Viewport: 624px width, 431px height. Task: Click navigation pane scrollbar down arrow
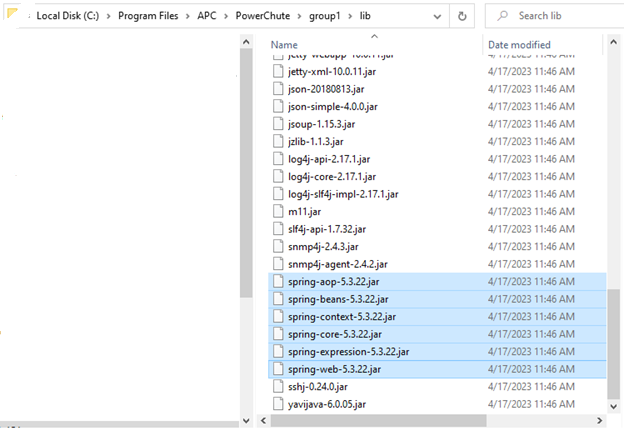point(246,420)
